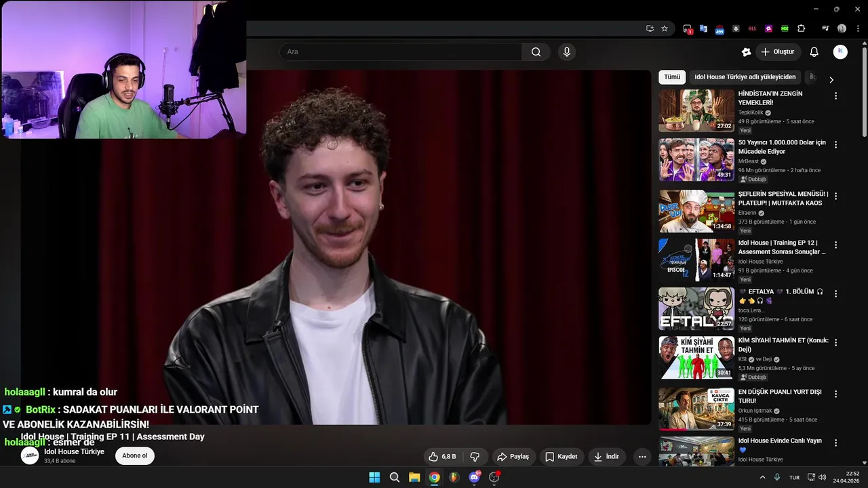The image size is (868, 488).
Task: Click the Chrome icon on the taskbar
Action: coord(435,477)
